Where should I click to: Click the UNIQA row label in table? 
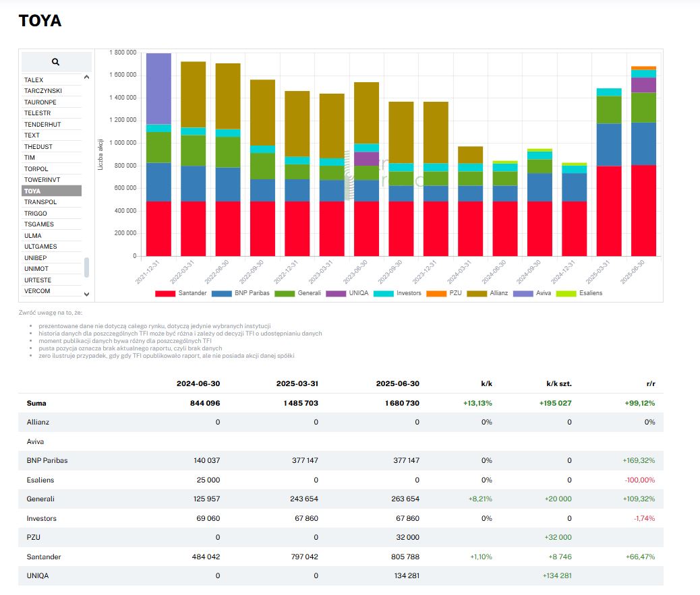pos(38,575)
